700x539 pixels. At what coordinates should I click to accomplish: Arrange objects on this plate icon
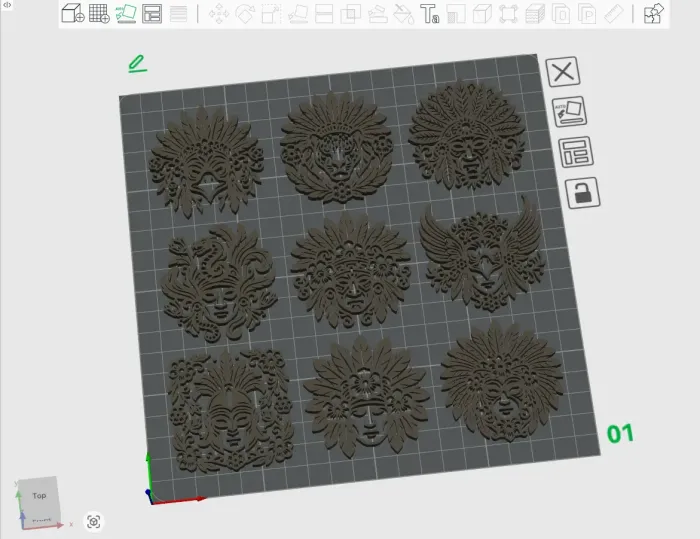tap(575, 152)
